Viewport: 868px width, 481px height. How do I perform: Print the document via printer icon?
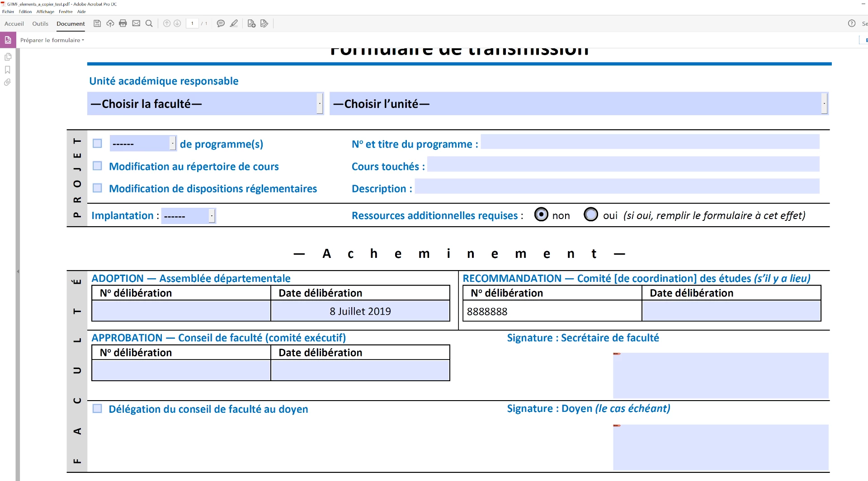[x=123, y=23]
